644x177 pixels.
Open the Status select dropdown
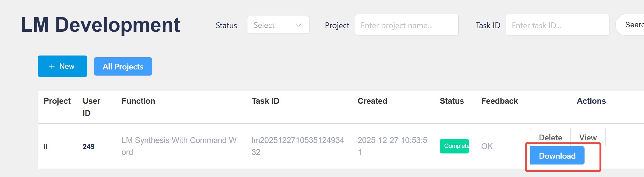tap(278, 25)
